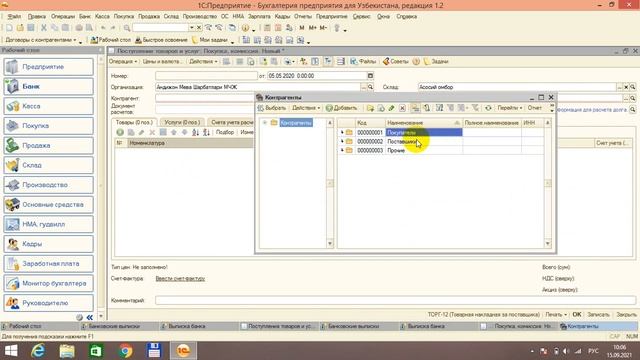Open the Отчеты menu
The image size is (640, 360).
[x=303, y=17]
